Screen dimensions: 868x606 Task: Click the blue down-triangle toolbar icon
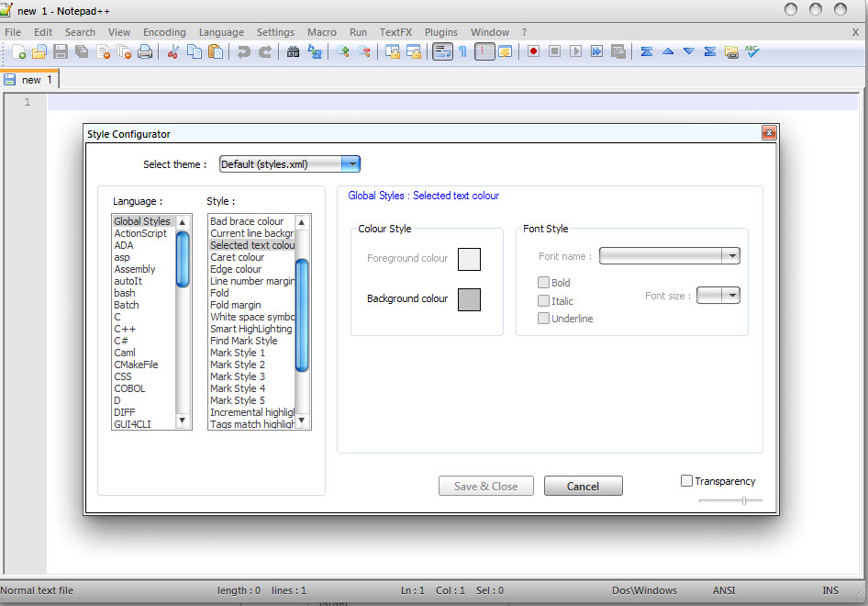(689, 51)
